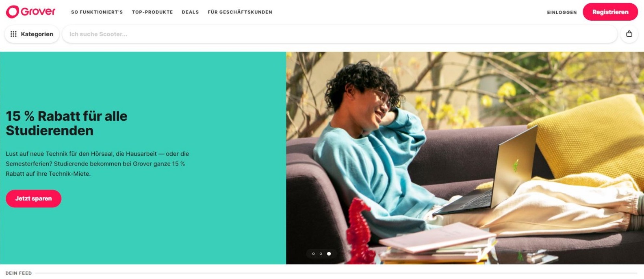The height and width of the screenshot is (279, 644).
Task: Click the Dein Feed section heading
Action: [19, 273]
